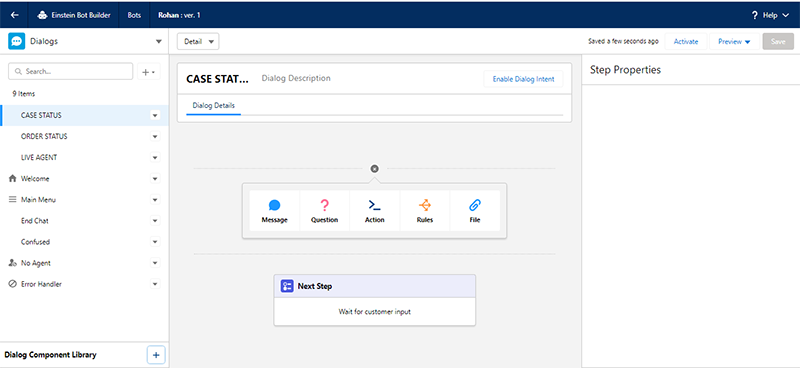Go to Bots in header
This screenshot has height=368, width=800.
pyautogui.click(x=134, y=15)
